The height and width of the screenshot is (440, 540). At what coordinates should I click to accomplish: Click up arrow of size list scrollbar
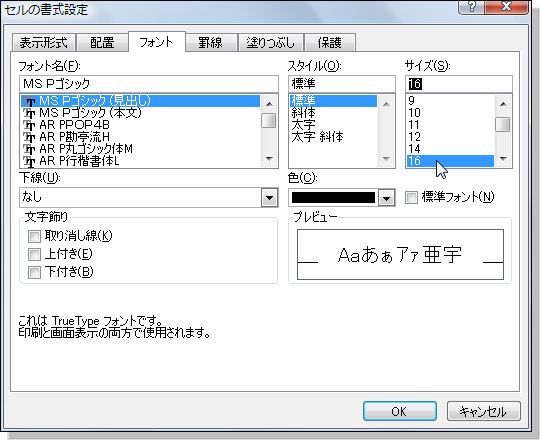(x=503, y=104)
